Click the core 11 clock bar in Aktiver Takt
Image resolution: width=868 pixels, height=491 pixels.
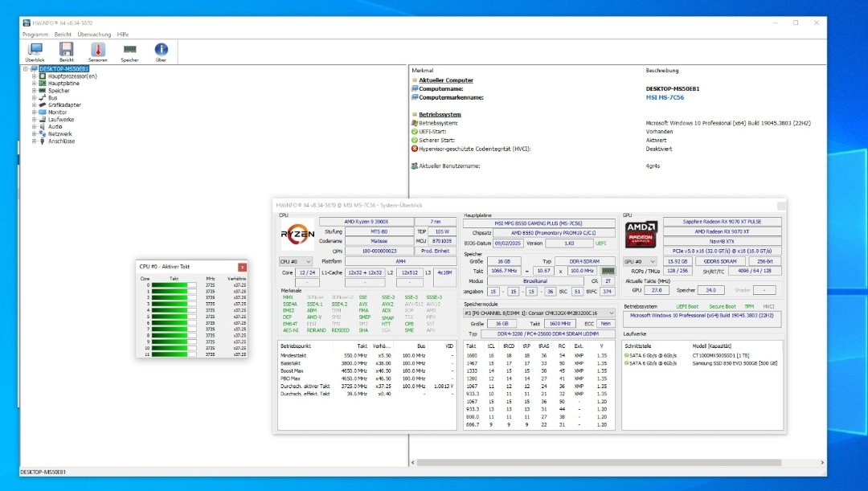[x=174, y=354]
